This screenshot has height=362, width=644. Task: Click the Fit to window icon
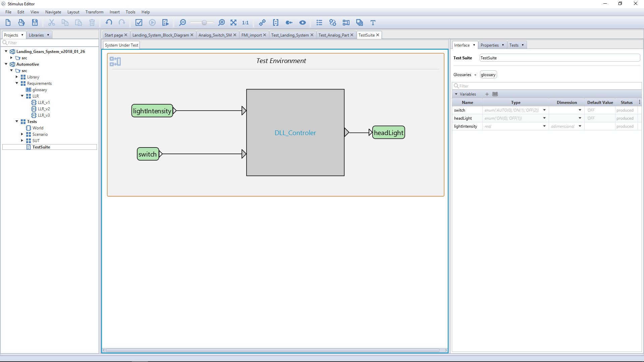pos(233,22)
